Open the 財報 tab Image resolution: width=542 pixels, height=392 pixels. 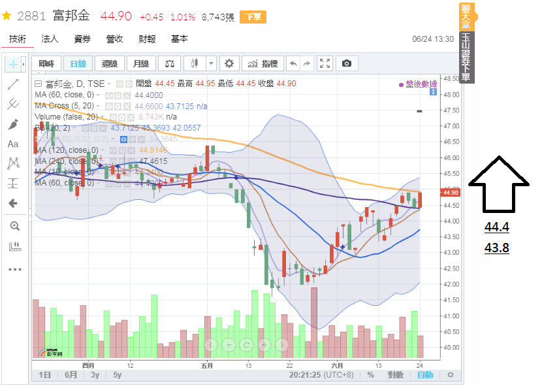[x=147, y=39]
